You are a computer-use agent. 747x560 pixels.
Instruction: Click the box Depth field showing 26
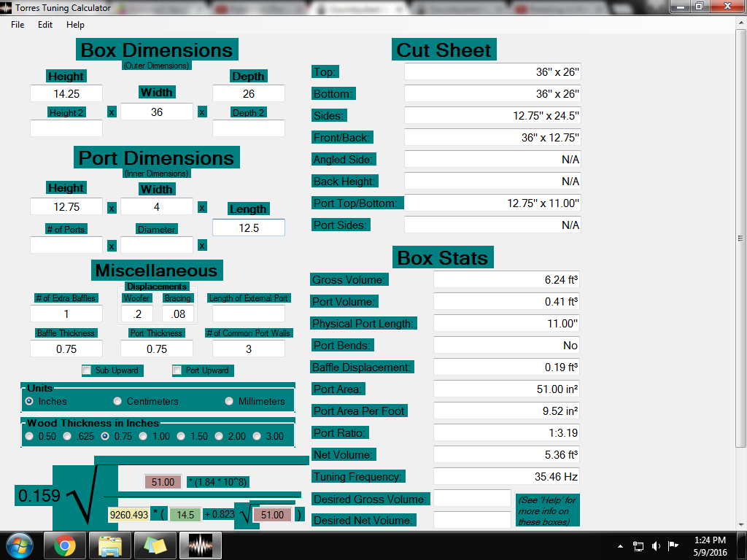249,94
